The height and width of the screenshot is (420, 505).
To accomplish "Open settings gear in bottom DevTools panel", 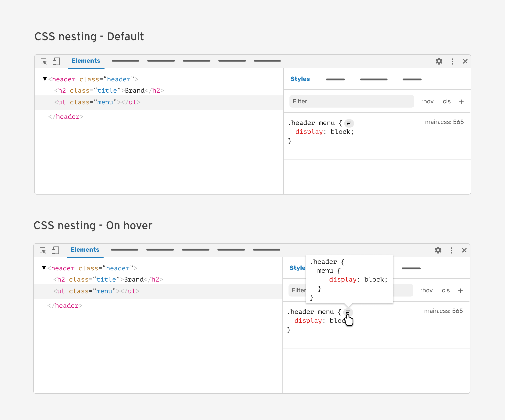I will coord(438,250).
